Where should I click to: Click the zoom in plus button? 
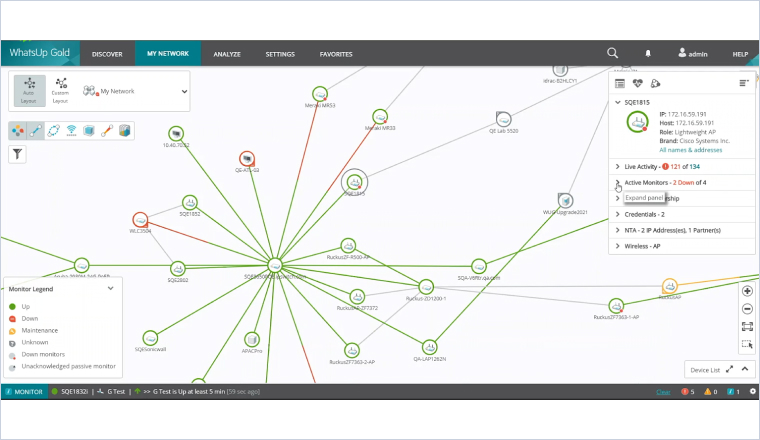point(747,291)
